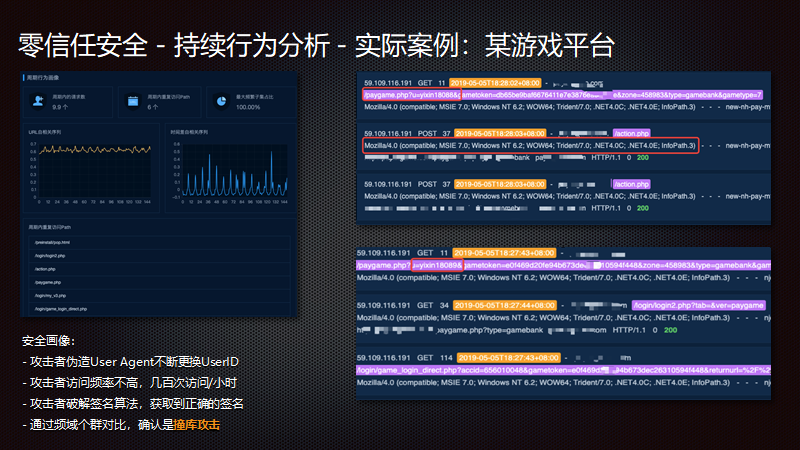Viewport: 800px width, 450px height.
Task: Select the /login/login2.php path row
Action: tap(159, 256)
